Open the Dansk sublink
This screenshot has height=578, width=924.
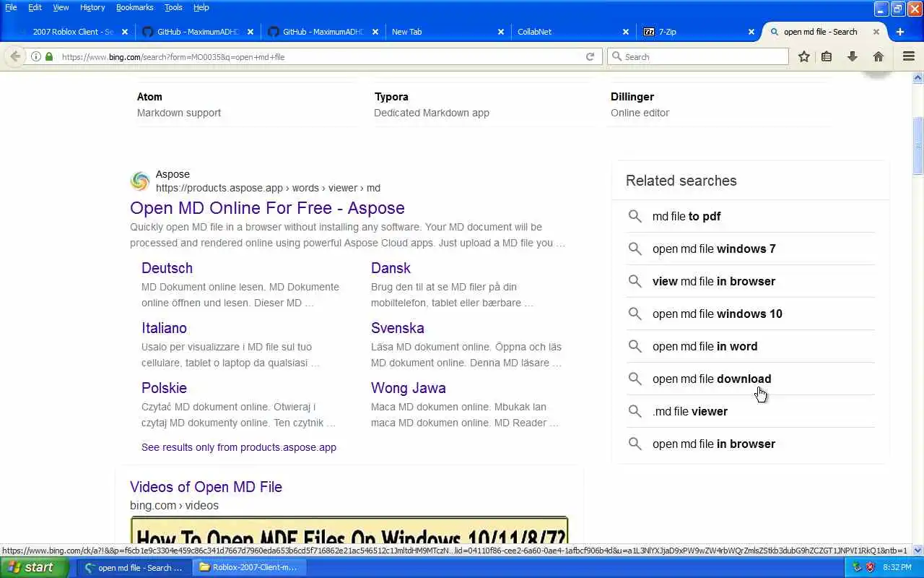pos(391,268)
